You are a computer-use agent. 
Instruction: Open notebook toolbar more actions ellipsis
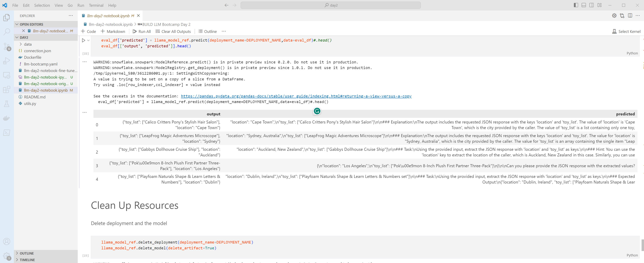pos(224,31)
